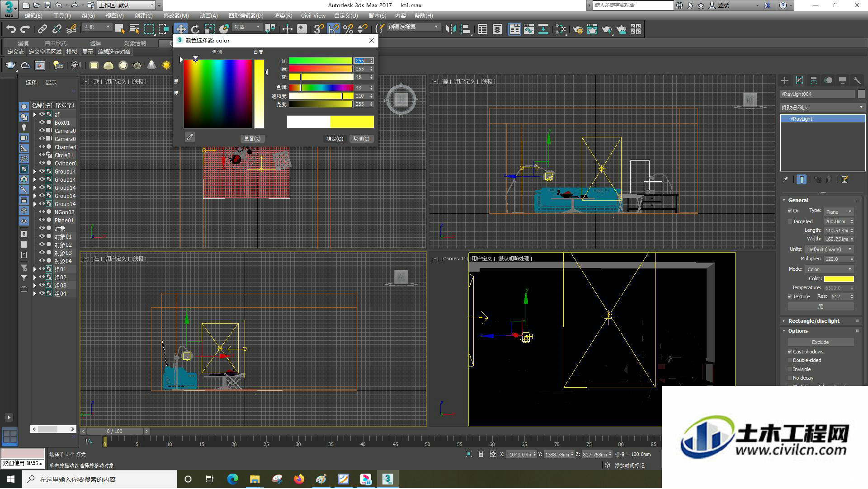Click the Exclude button
The image size is (868, 489).
[x=821, y=343]
